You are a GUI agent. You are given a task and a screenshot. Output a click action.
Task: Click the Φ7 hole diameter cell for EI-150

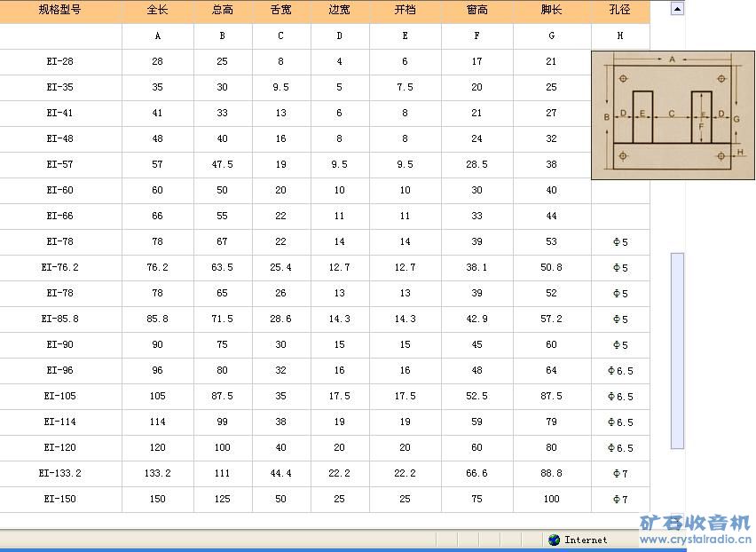(x=619, y=499)
